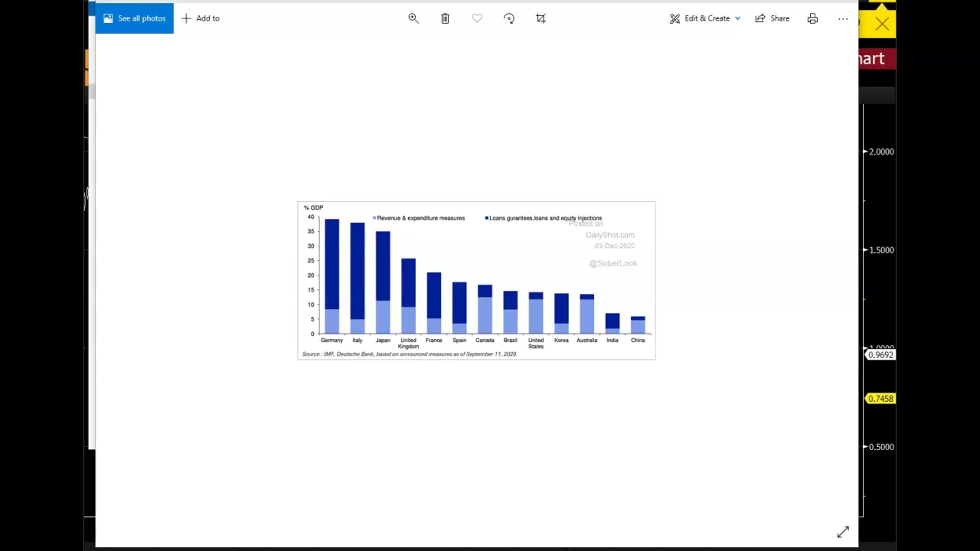Image resolution: width=980 pixels, height=551 pixels.
Task: Click the Add to button
Action: [x=200, y=18]
